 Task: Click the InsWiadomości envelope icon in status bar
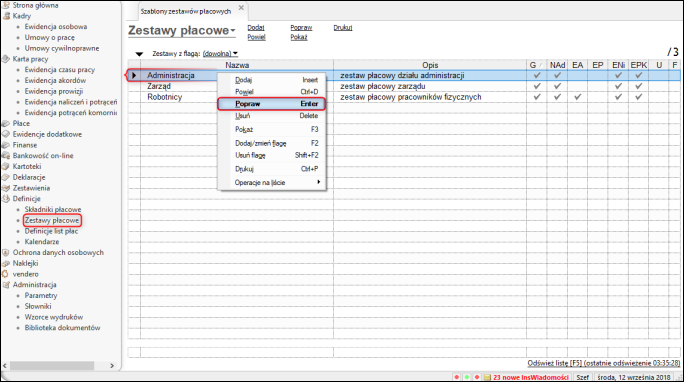coord(488,377)
